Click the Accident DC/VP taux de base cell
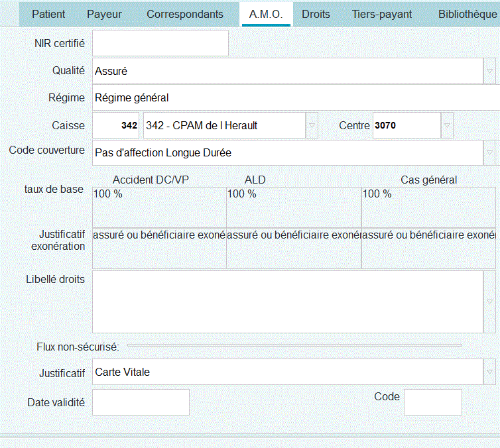Screen dimensions: 500x448 [159, 207]
